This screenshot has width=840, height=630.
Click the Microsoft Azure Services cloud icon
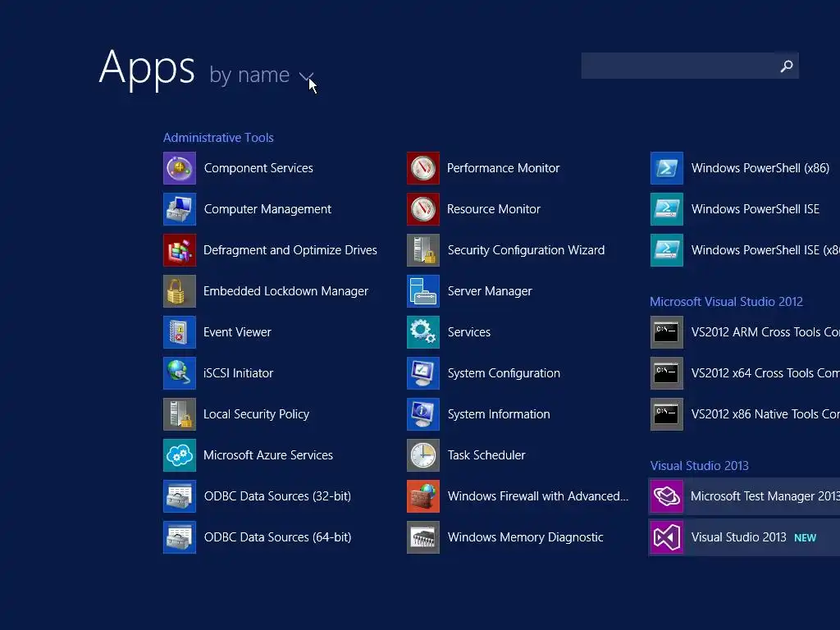point(180,455)
